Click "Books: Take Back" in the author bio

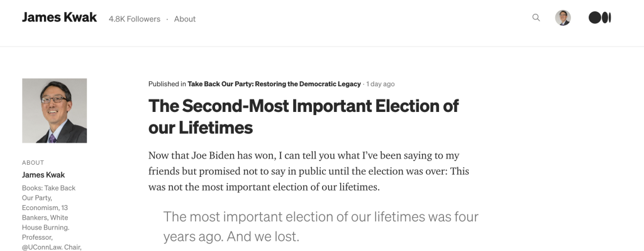[48, 187]
